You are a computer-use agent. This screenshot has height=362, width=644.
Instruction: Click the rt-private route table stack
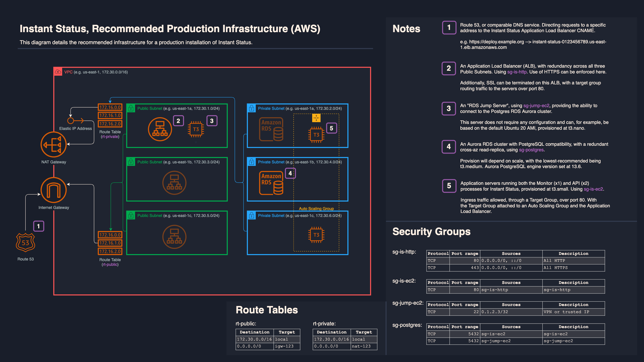point(110,115)
